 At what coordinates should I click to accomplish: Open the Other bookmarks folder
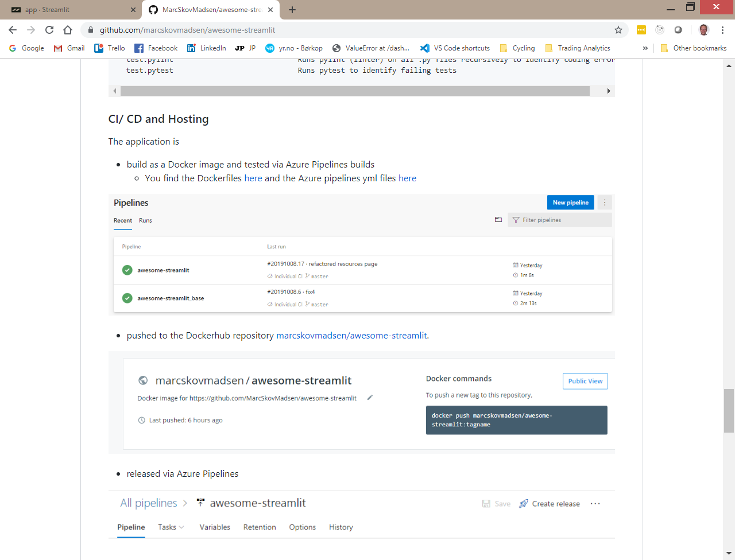pyautogui.click(x=694, y=48)
